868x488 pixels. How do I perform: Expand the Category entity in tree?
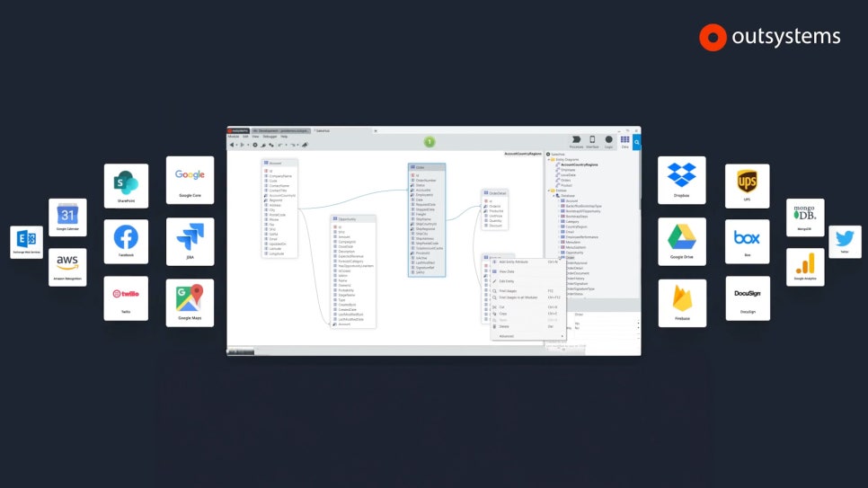point(558,222)
